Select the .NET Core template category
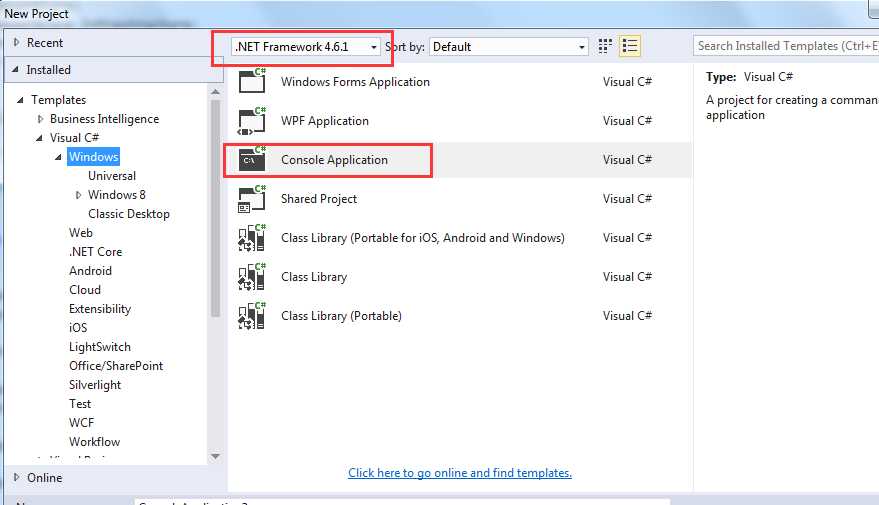Viewport: 879px width, 505px height. (95, 252)
